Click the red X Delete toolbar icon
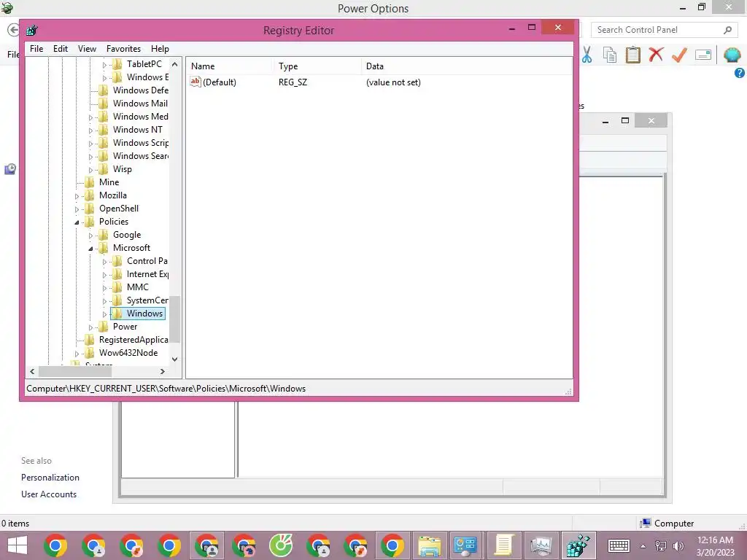This screenshot has height=560, width=747. [656, 55]
